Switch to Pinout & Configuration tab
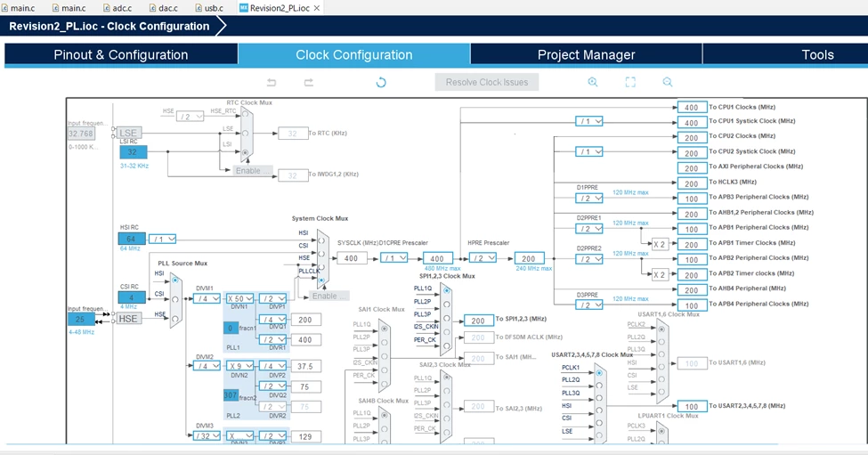 pyautogui.click(x=121, y=55)
